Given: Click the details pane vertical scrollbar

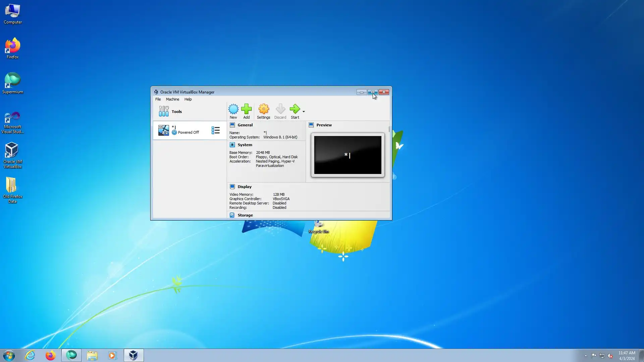Looking at the screenshot, I should coord(389,129).
